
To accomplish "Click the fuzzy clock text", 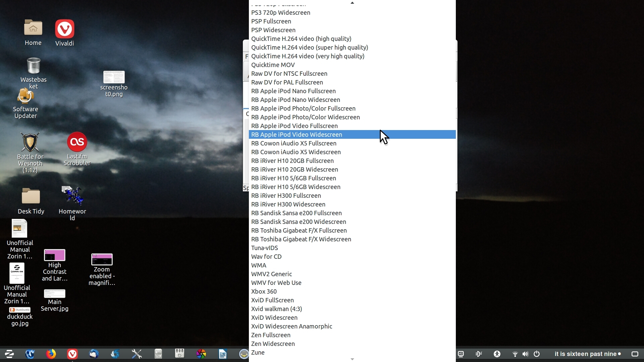I will point(585,354).
